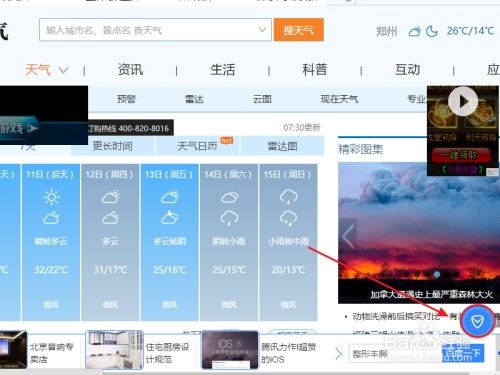Image resolution: width=500 pixels, height=375 pixels.
Task: Switch to the 天气日历 tab
Action: pos(197,146)
